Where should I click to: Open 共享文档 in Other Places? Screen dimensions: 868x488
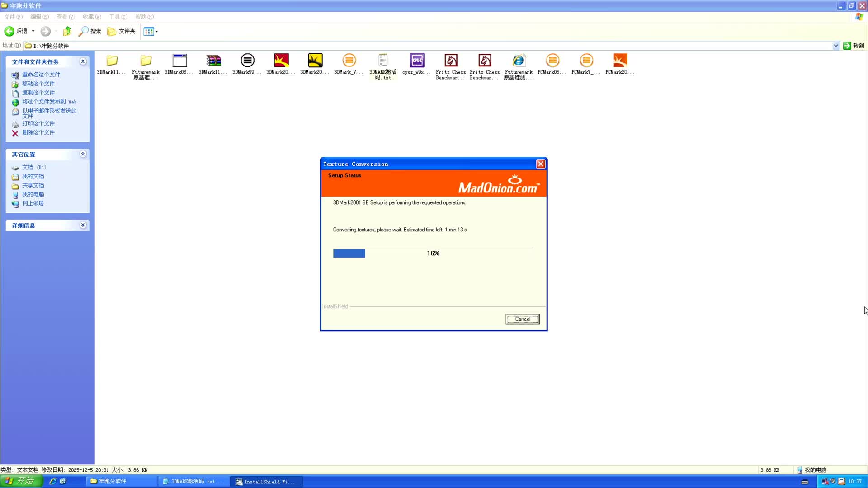33,185
